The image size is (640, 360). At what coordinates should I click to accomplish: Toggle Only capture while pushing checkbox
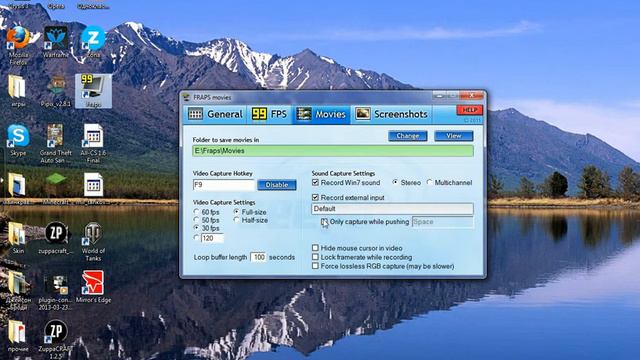click(x=324, y=222)
